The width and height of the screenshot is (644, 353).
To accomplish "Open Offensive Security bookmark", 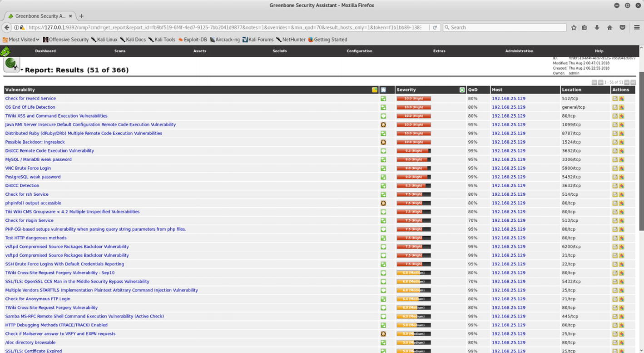I will tap(66, 40).
